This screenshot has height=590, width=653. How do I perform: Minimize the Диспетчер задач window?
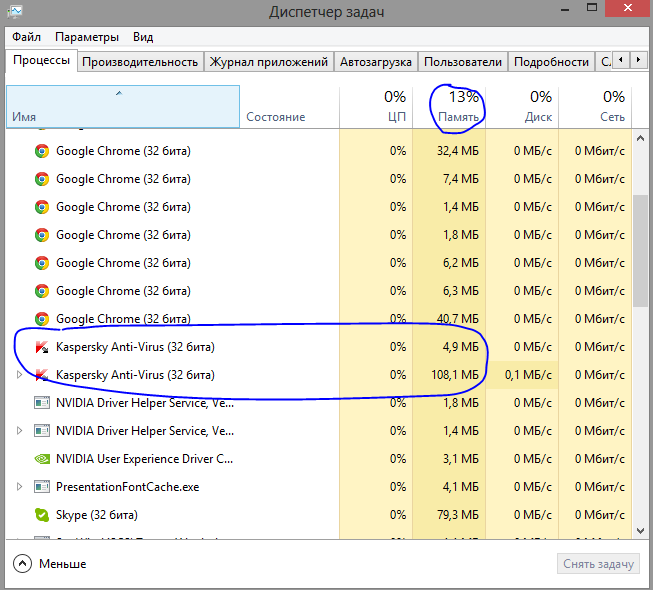coord(565,9)
